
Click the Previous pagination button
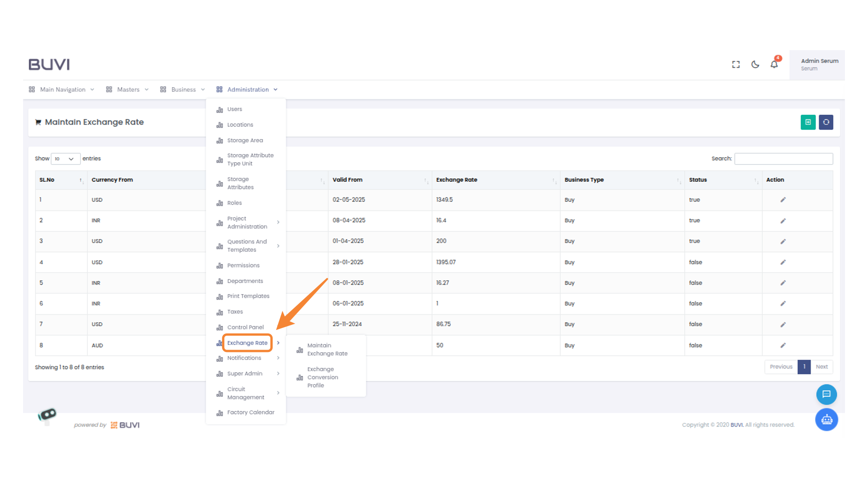781,367
